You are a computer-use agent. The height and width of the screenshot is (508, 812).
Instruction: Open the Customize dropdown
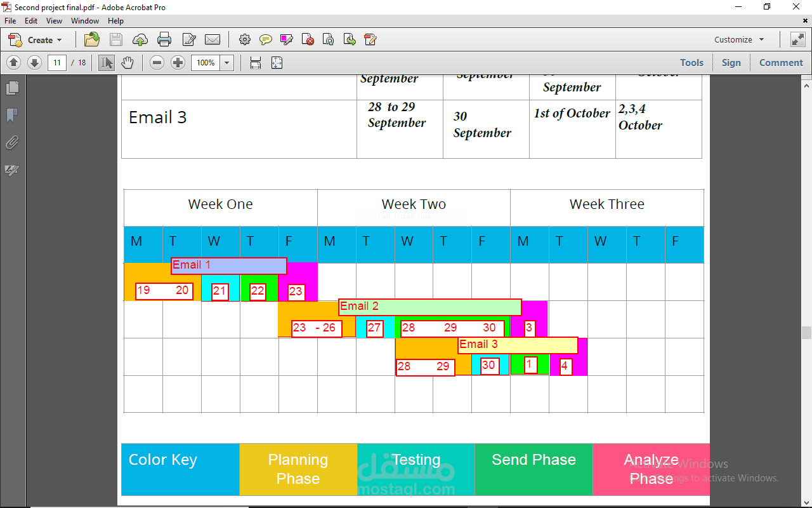[x=740, y=39]
